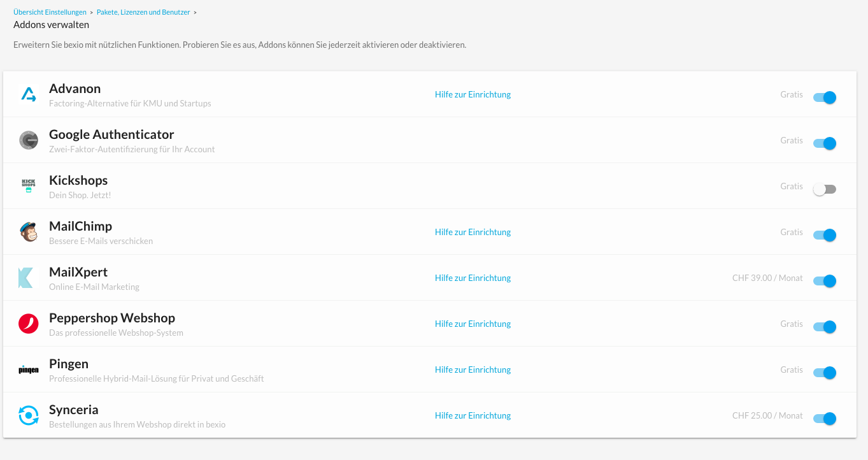Open Hilfe zur Einrichtung for MailChimp

(473, 232)
